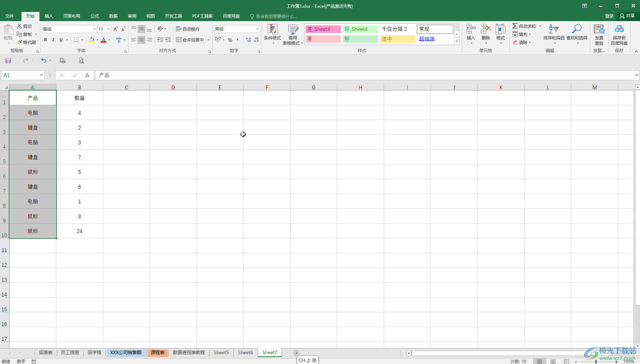Apply the 差 red cell style

(323, 39)
